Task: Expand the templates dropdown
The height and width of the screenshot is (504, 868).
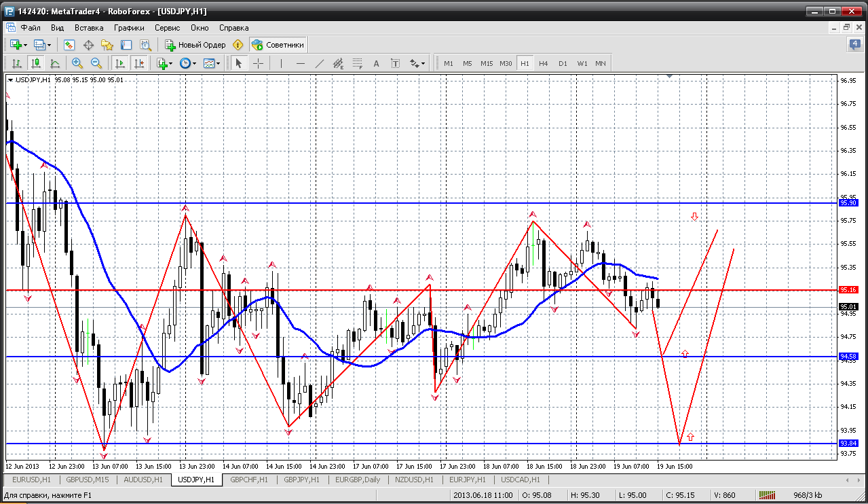Action: 212,63
